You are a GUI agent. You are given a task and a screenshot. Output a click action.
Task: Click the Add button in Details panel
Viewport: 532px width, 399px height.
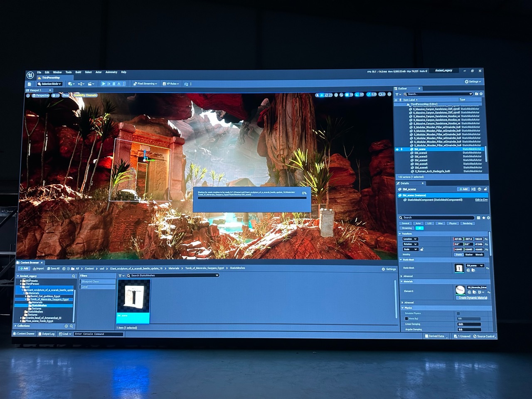click(463, 189)
